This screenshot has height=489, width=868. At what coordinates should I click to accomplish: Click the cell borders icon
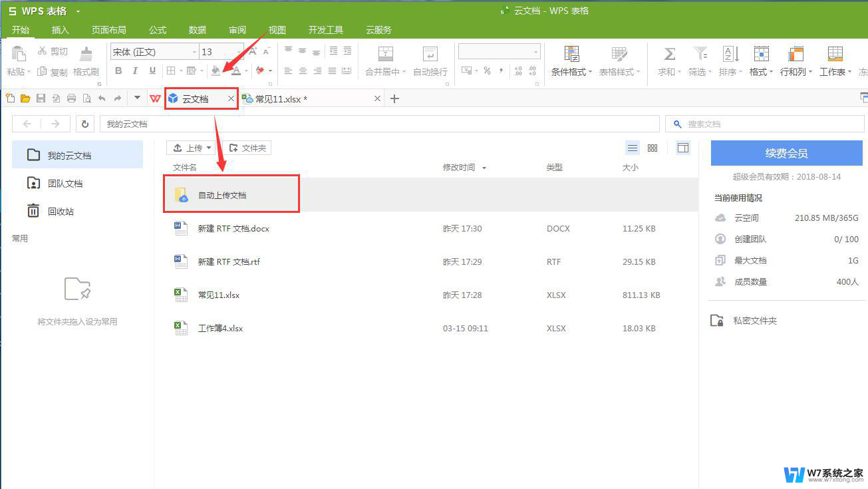point(171,71)
